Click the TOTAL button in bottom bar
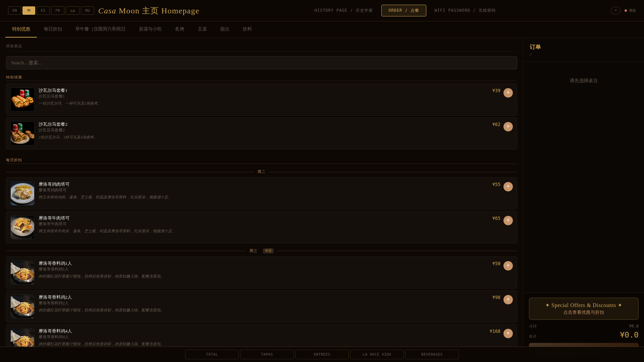644x362 pixels. tap(212, 355)
